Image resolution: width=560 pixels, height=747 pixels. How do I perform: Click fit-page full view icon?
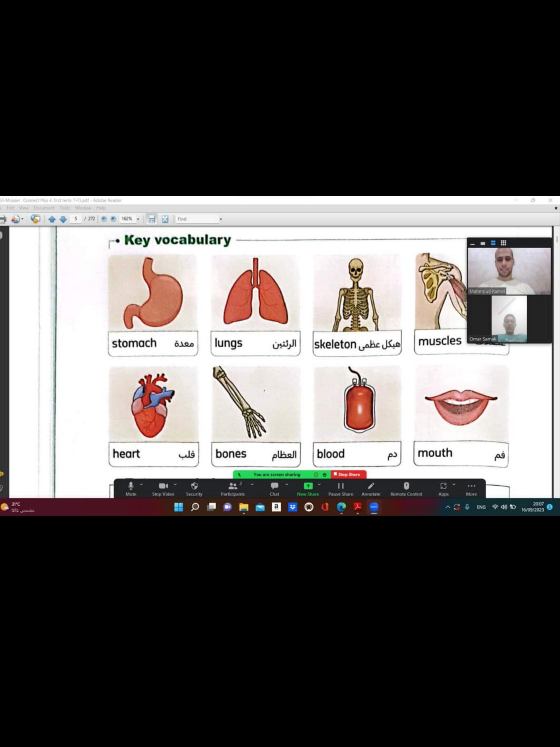tap(165, 219)
